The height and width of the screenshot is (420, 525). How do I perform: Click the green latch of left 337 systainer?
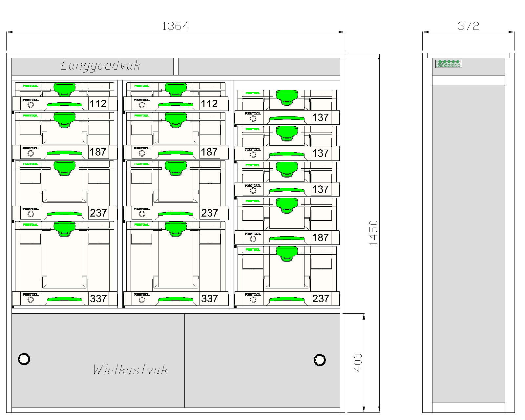point(65,229)
